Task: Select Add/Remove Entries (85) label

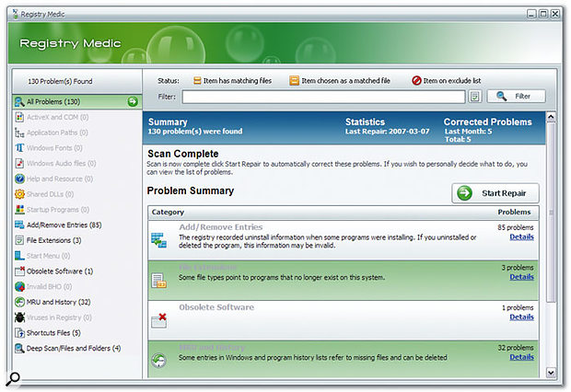Action: pos(64,225)
